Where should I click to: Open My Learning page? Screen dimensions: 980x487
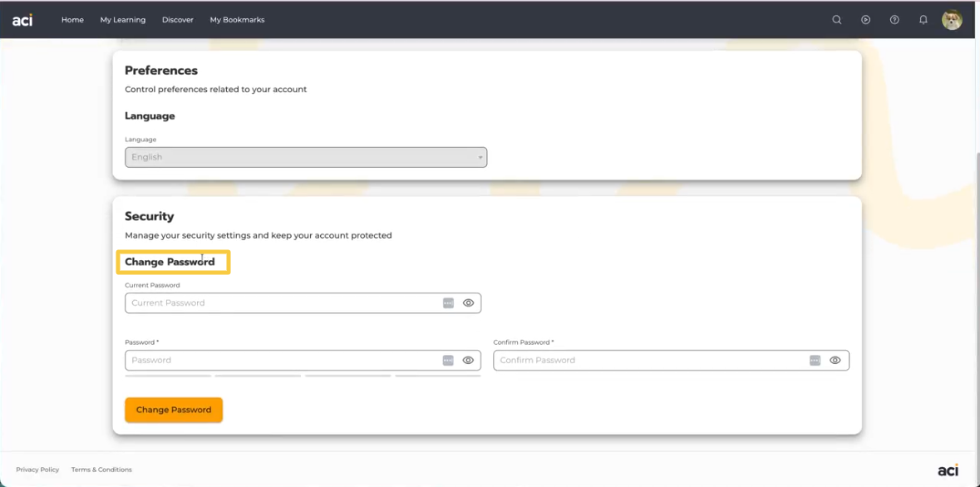coord(123,20)
